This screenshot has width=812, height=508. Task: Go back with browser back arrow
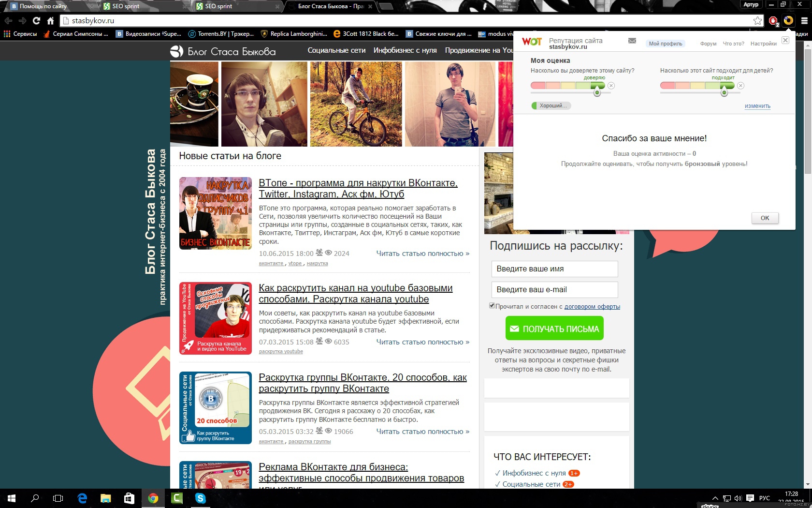[x=8, y=21]
